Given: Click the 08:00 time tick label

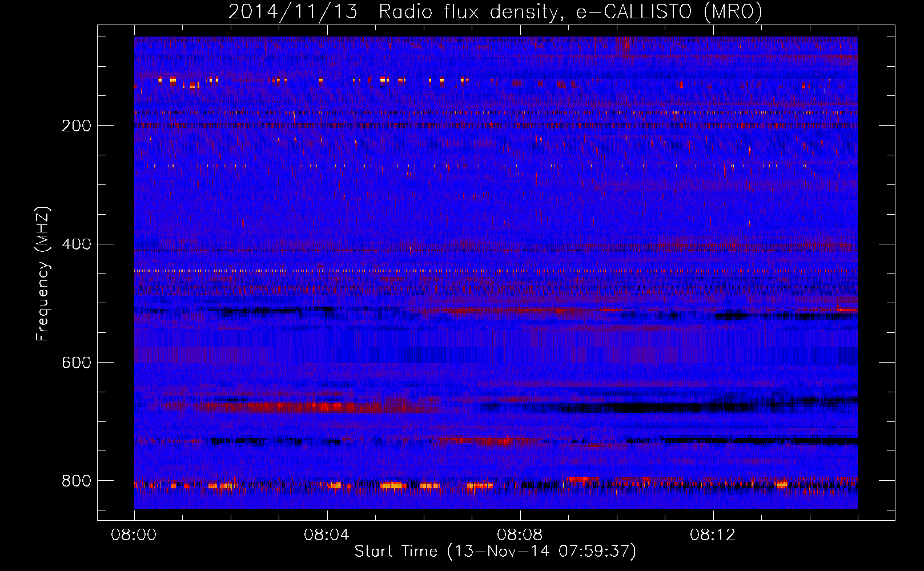Looking at the screenshot, I should (134, 535).
